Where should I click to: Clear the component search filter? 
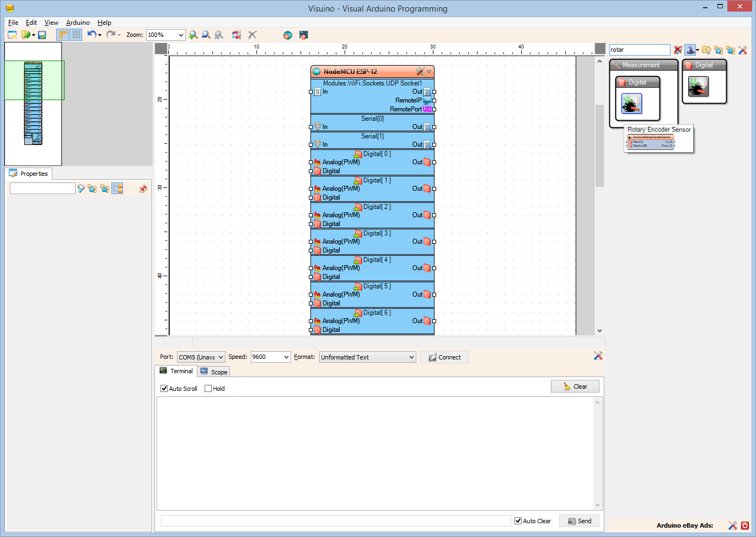tap(678, 50)
